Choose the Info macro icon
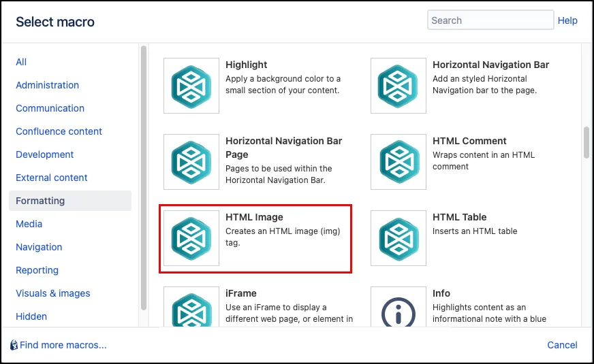The height and width of the screenshot is (364, 594). 398,307
